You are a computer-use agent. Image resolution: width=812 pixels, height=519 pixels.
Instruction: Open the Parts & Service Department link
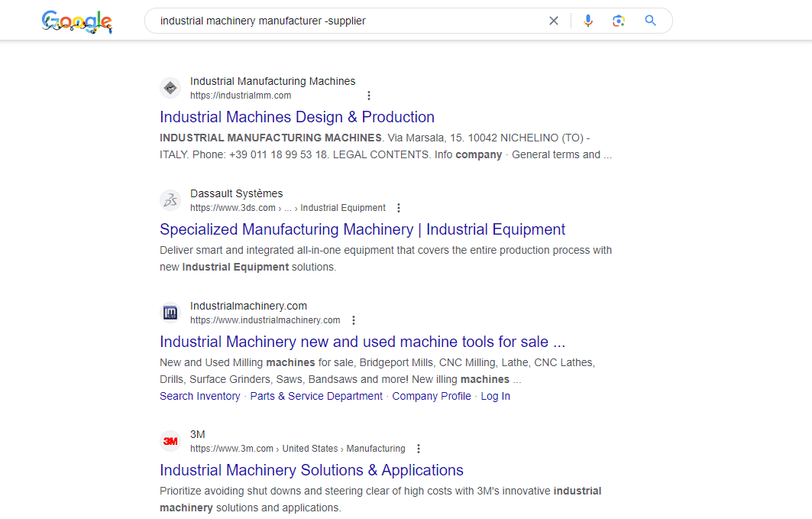click(315, 396)
